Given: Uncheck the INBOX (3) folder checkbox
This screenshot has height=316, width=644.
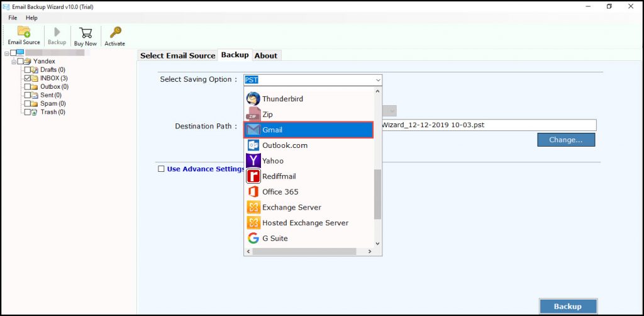Looking at the screenshot, I should (x=27, y=78).
